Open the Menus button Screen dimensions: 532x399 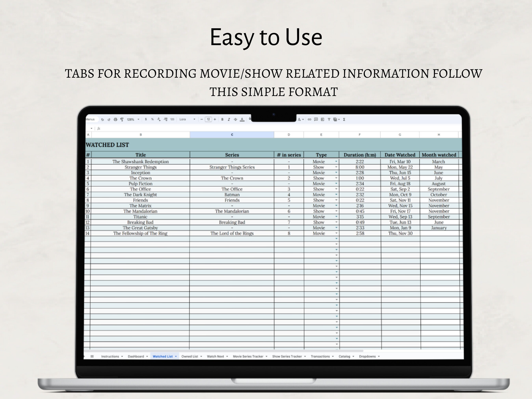(x=91, y=119)
